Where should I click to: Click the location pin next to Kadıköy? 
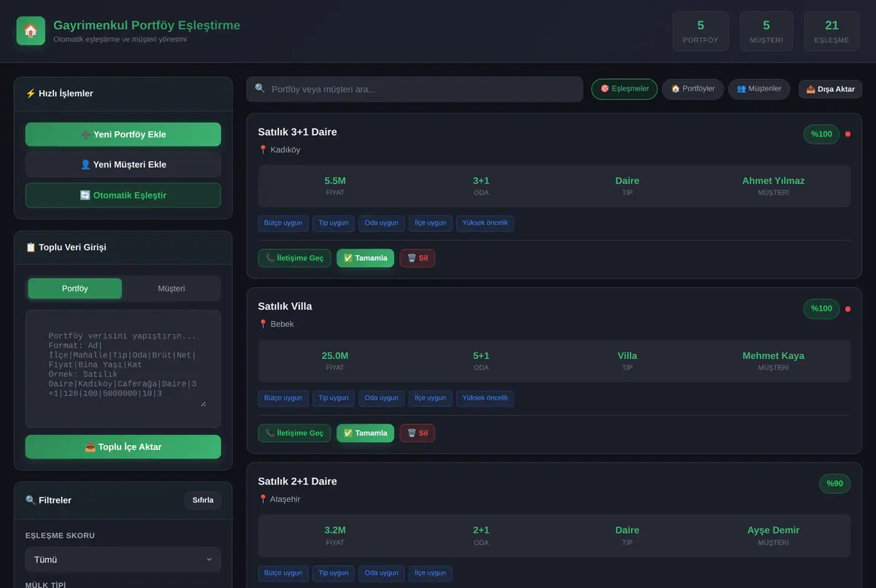coord(263,150)
